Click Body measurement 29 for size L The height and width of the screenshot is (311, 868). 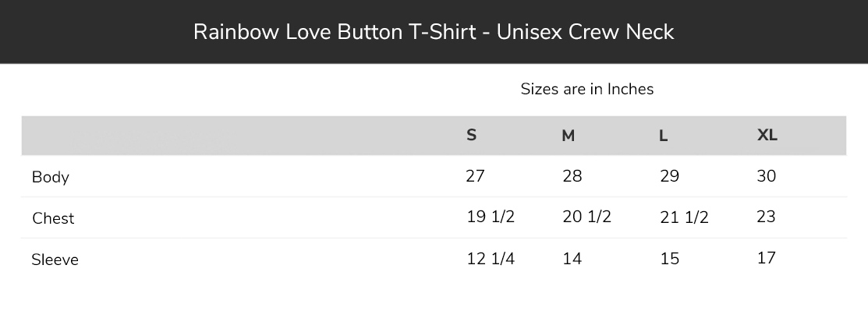pyautogui.click(x=669, y=176)
